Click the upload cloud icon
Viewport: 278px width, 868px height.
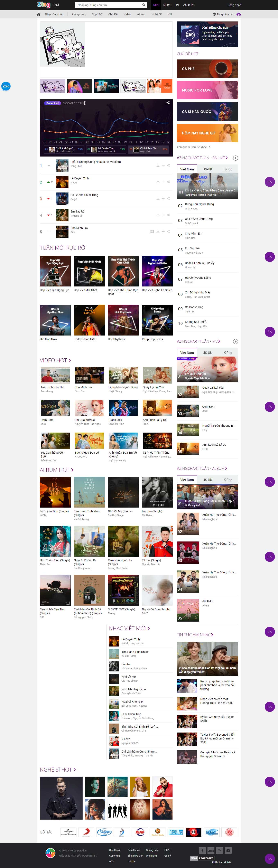239,14
